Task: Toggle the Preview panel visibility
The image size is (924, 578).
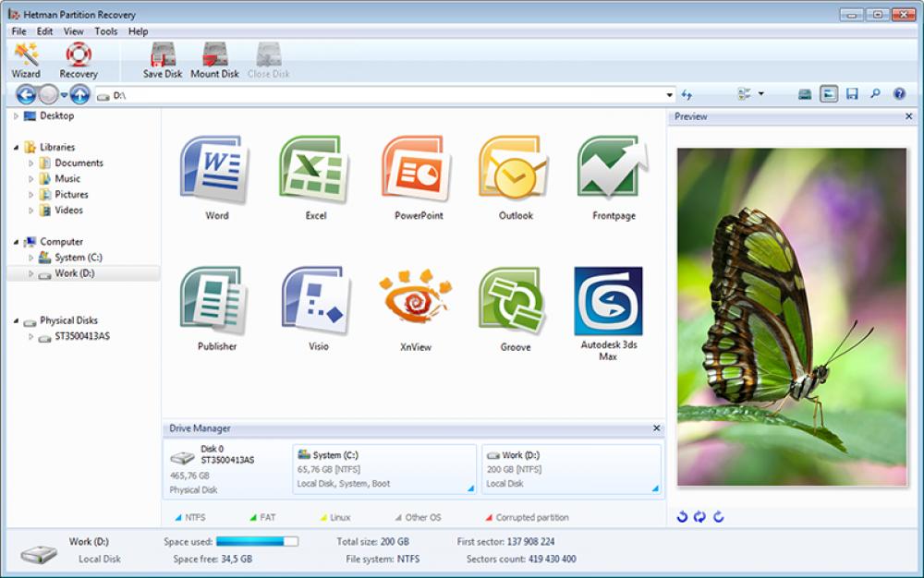Action: click(x=828, y=93)
